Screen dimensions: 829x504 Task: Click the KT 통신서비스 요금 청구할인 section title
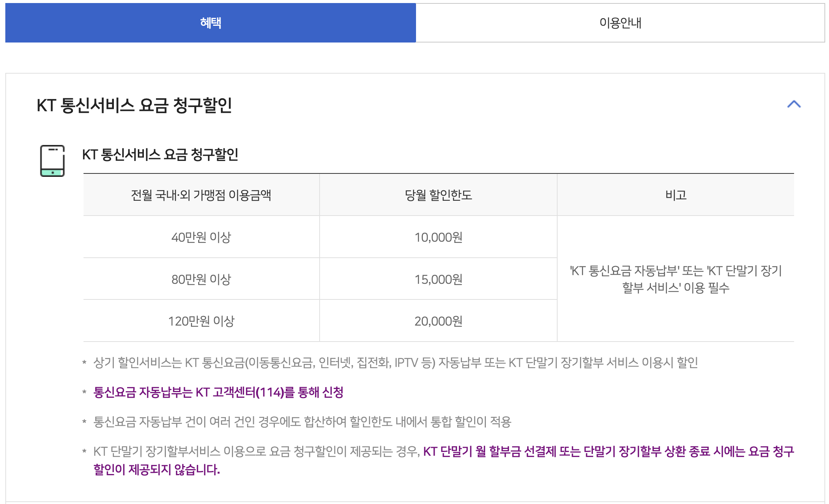[134, 105]
